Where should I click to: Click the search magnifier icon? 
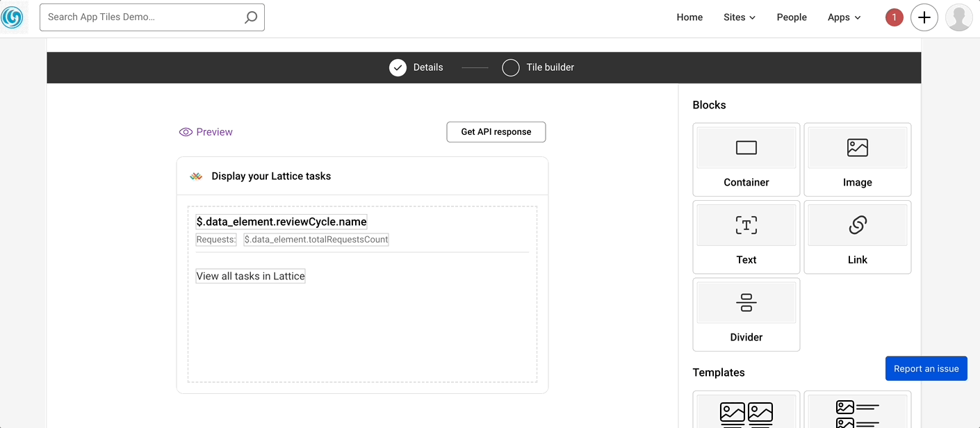click(251, 17)
